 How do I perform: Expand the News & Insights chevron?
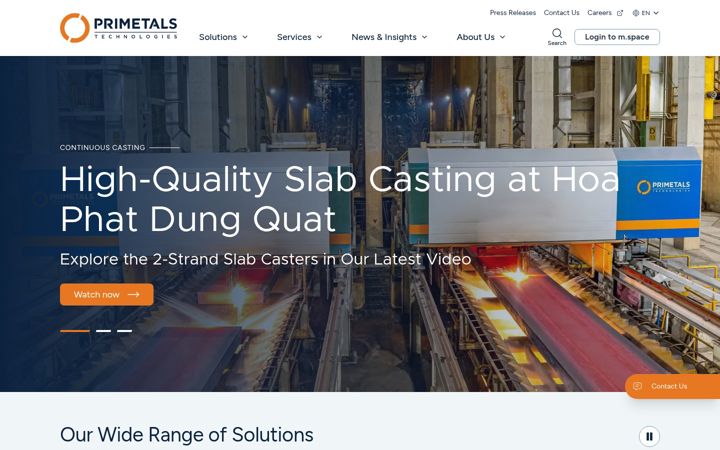tap(424, 37)
